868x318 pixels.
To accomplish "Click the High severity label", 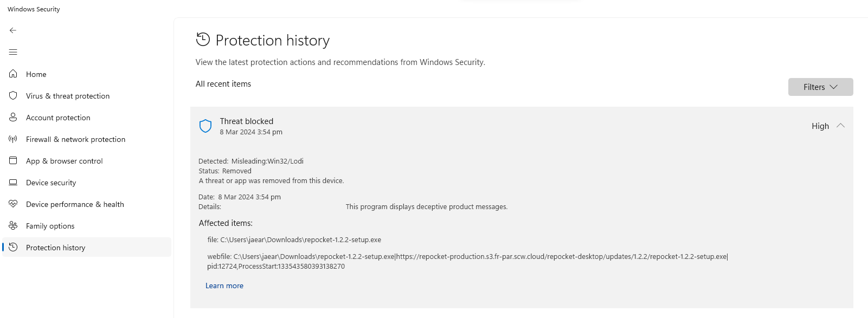I will (820, 126).
